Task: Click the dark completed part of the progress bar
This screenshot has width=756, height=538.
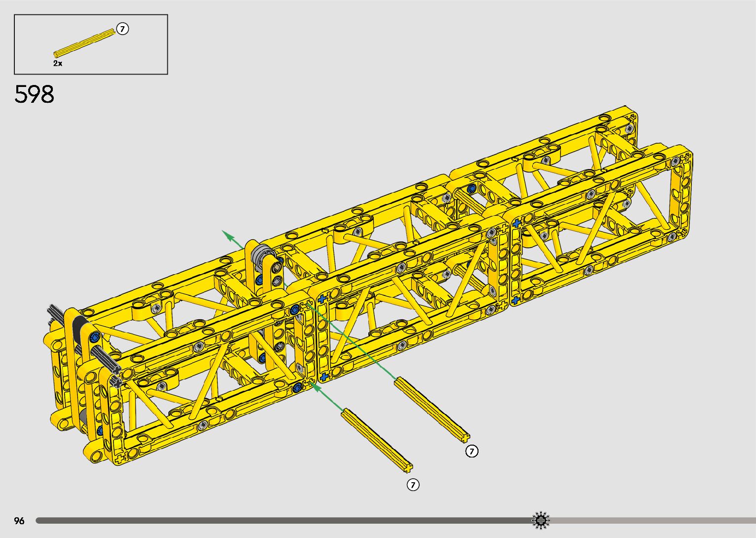Action: point(281,521)
